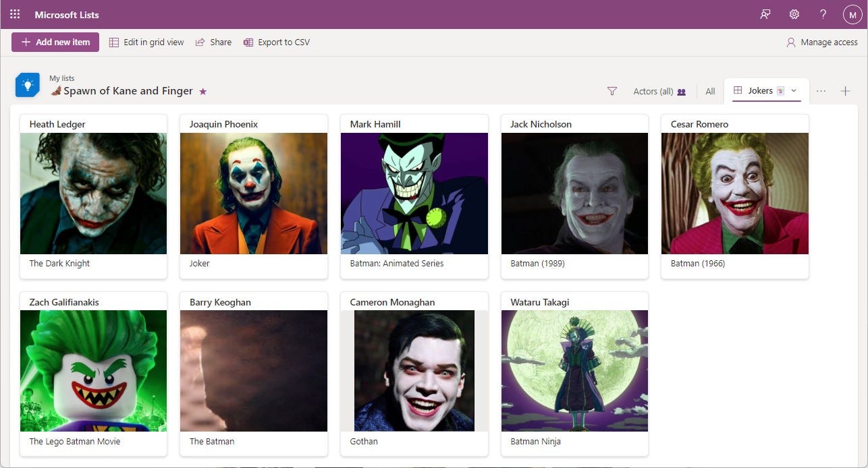Click the Joaquin Phoenix name text
The width and height of the screenshot is (868, 468).
coord(223,124)
